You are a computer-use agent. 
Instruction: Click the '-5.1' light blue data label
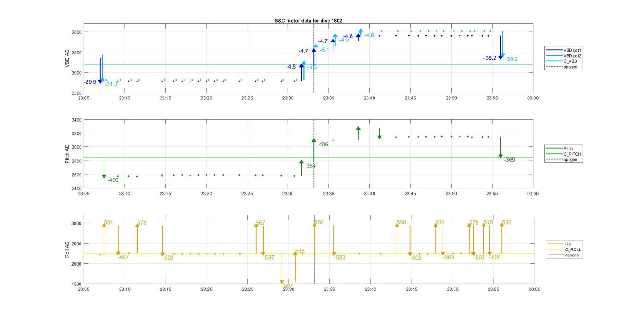click(325, 50)
